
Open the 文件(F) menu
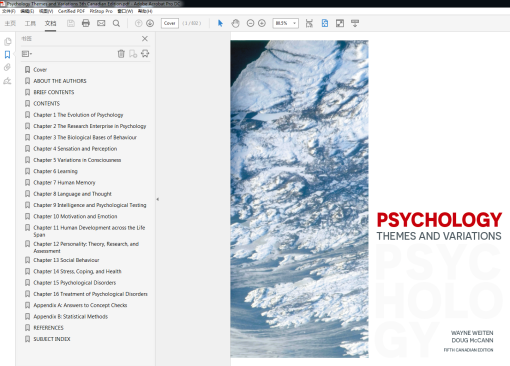pyautogui.click(x=9, y=11)
